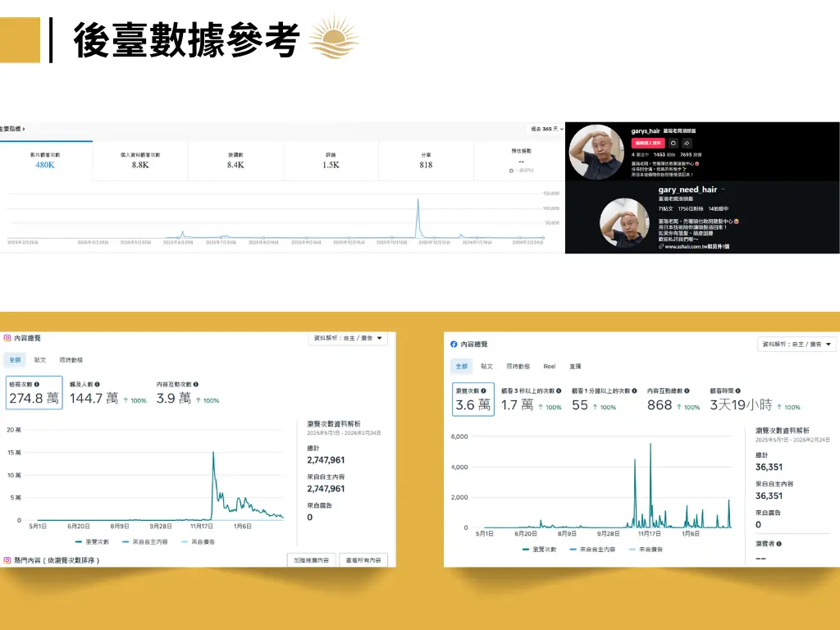The image size is (840, 630).
Task: Select the 影片觀看次數 480K metric card
Action: tap(45, 160)
